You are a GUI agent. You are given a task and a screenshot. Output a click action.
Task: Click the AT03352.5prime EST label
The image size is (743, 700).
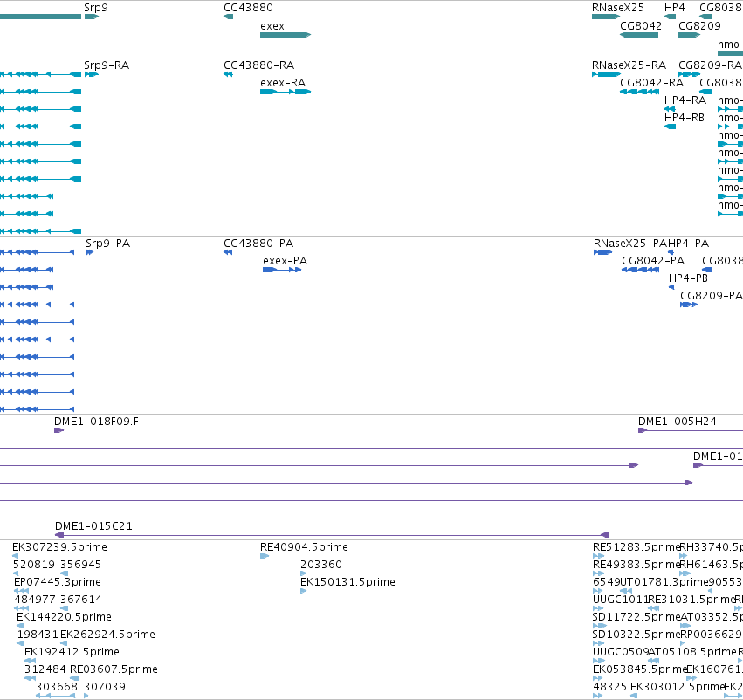(712, 616)
